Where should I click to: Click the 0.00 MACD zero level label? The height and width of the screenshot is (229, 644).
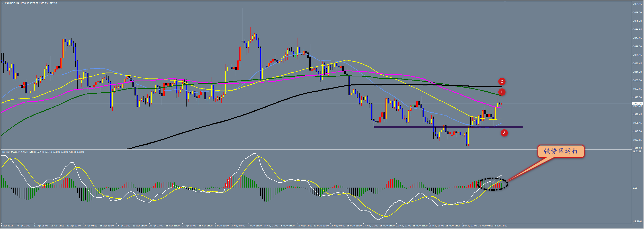point(635,188)
